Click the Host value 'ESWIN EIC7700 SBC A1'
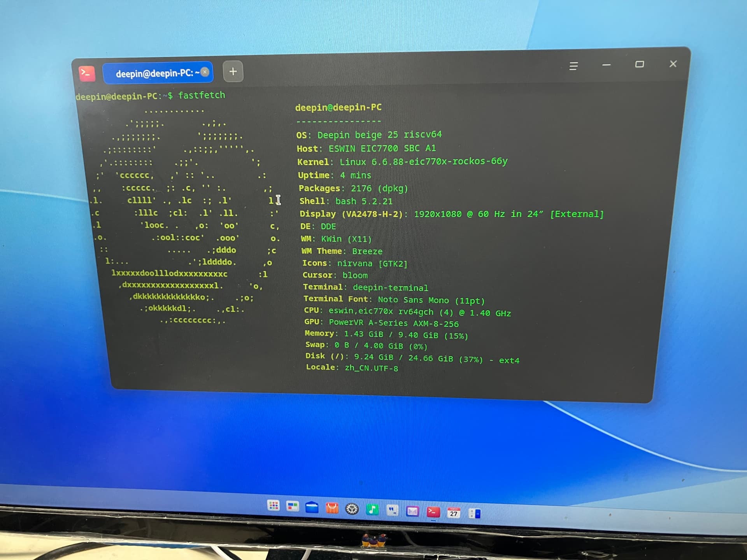747x560 pixels. coord(382,149)
